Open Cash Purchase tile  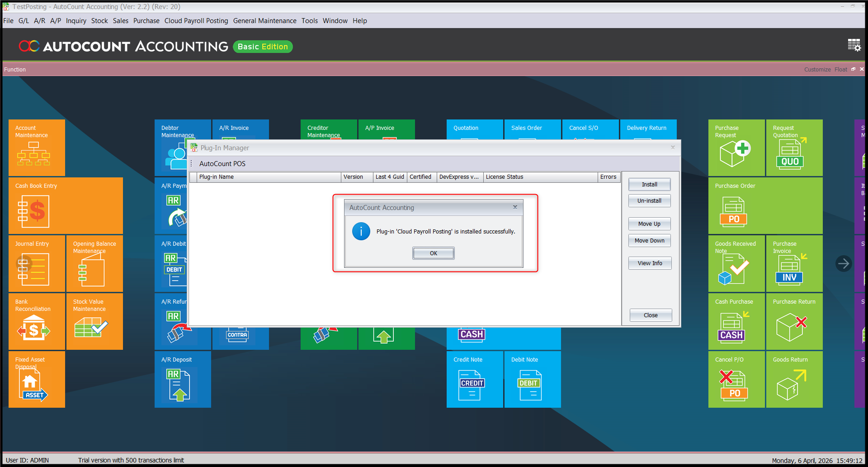(736, 321)
